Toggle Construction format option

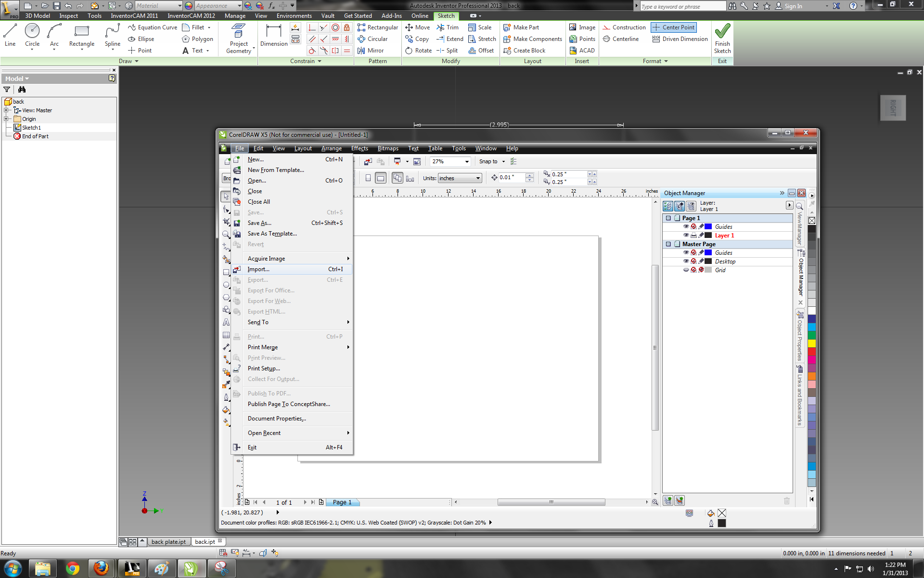click(624, 27)
